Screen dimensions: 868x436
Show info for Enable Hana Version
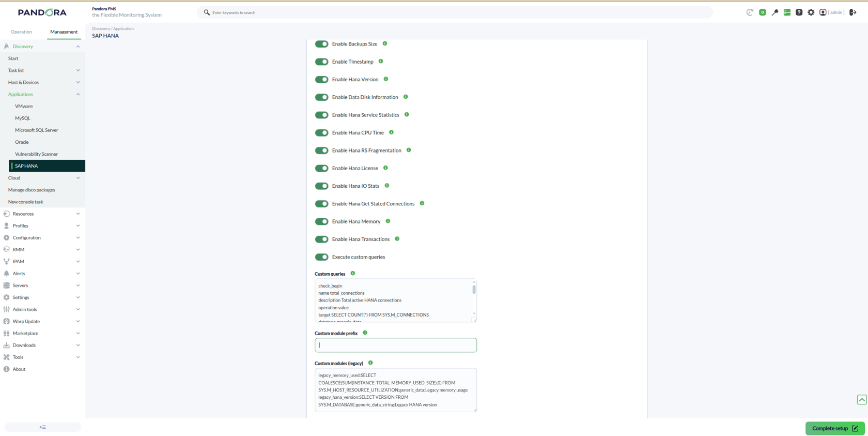pos(386,79)
